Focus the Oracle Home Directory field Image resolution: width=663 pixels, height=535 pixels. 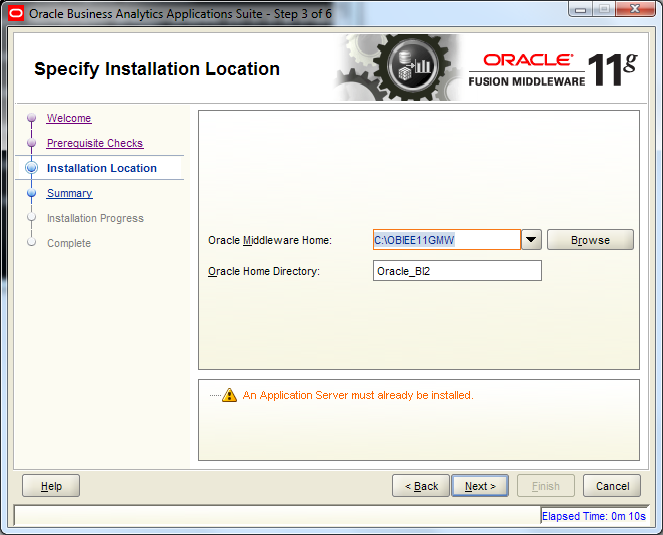(457, 271)
